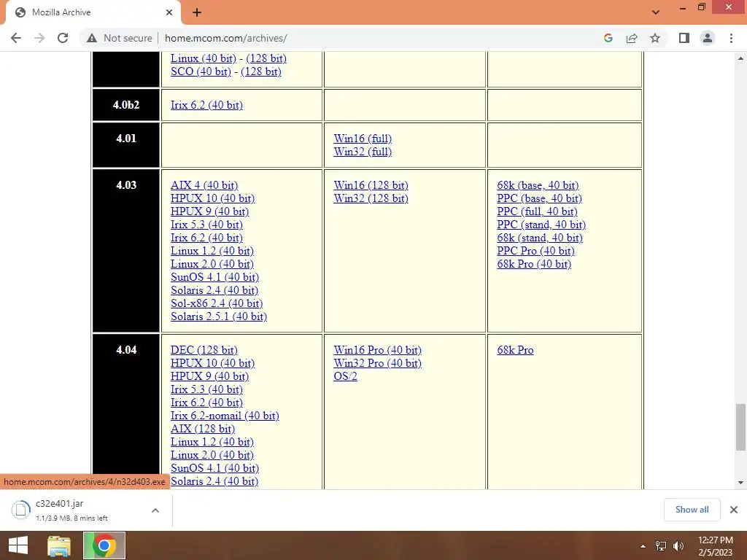747x560 pixels.
Task: Reload the Mozilla Archive page
Action: coord(63,38)
